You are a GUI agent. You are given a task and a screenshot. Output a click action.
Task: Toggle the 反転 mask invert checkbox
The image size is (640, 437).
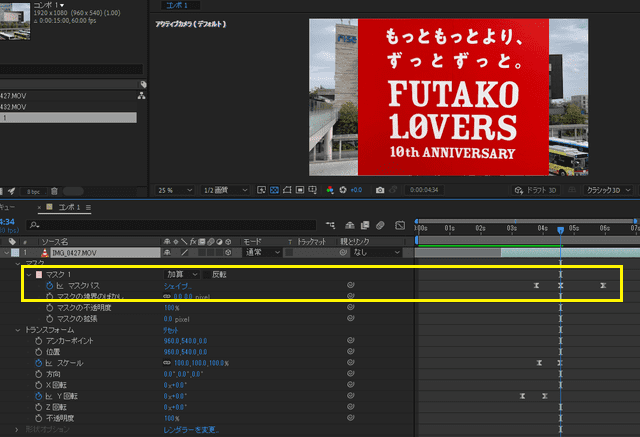pyautogui.click(x=207, y=275)
